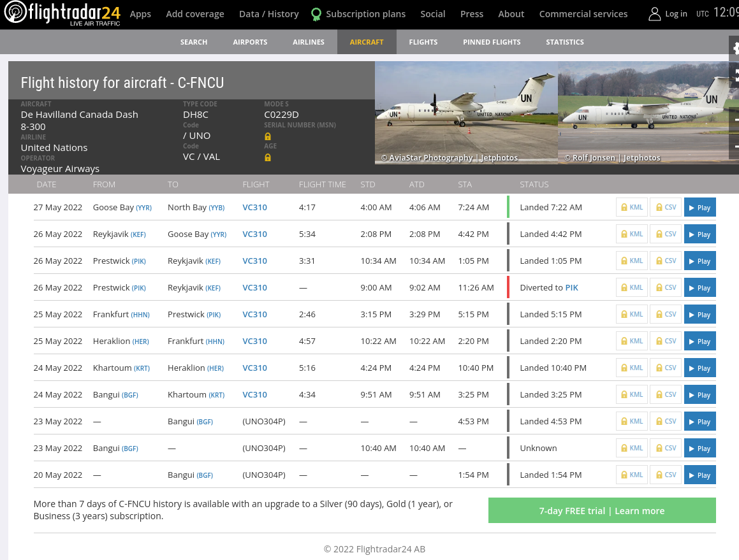Click the Log in link
739x560 pixels.
coord(676,14)
